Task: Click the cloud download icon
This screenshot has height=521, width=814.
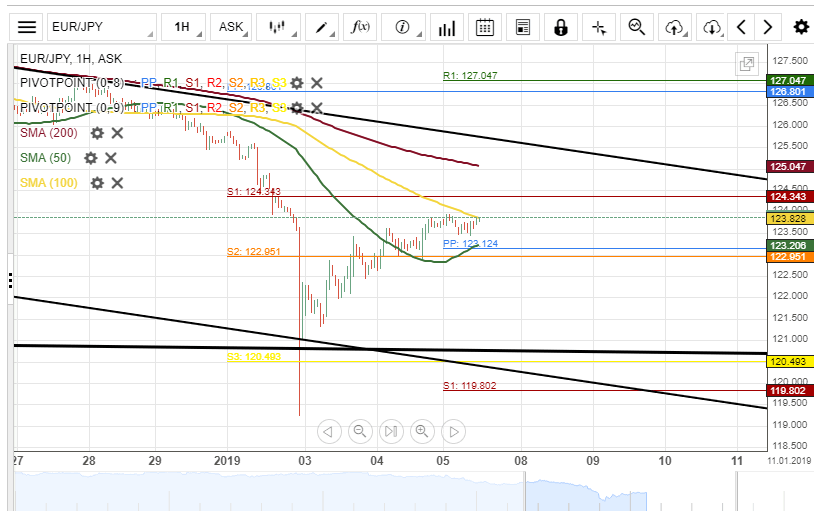Action: (x=711, y=27)
